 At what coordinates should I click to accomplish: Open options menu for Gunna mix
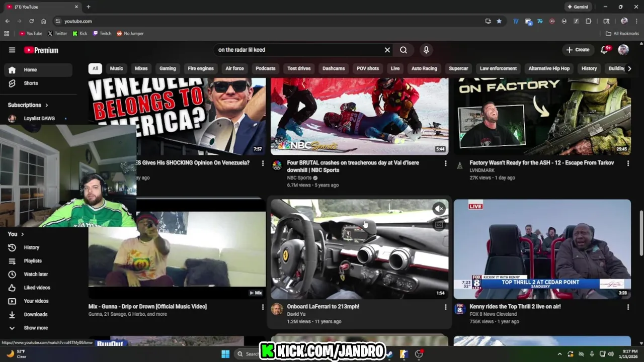point(263,307)
